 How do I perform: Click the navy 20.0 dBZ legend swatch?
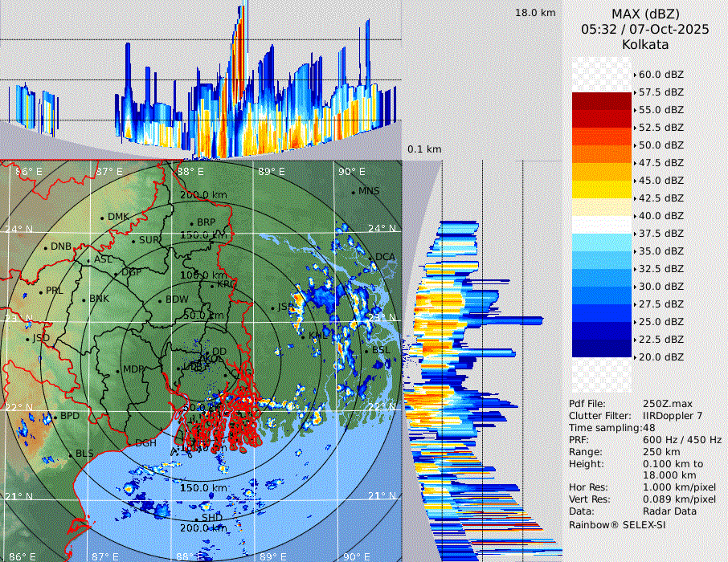[602, 348]
